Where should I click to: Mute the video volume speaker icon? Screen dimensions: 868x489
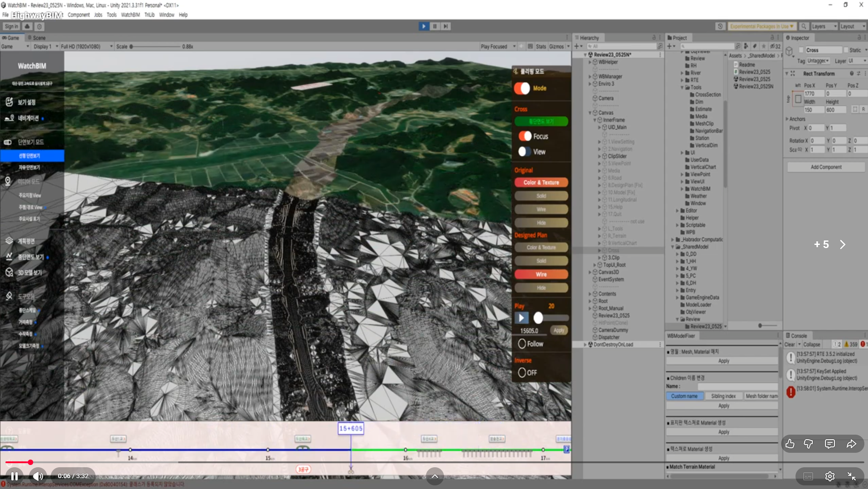(38, 476)
